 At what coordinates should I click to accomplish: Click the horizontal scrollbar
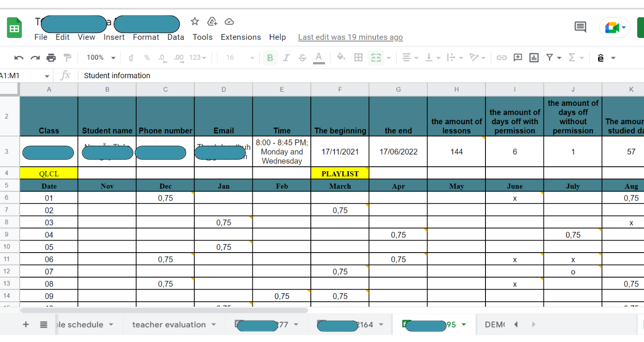(x=164, y=310)
